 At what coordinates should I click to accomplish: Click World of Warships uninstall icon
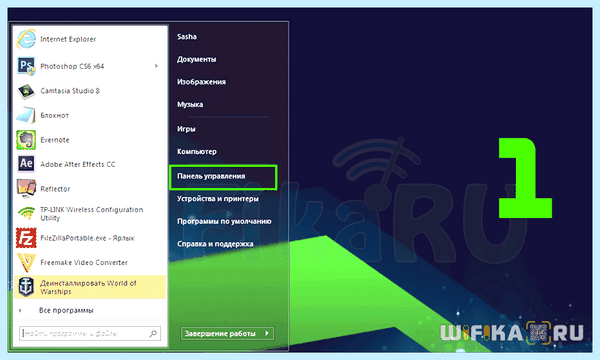click(26, 287)
